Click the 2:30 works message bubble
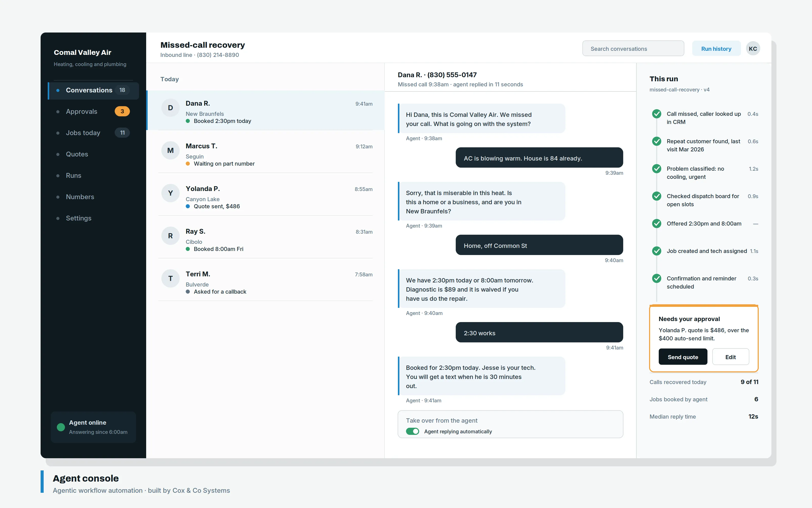The image size is (812, 508). 539,332
